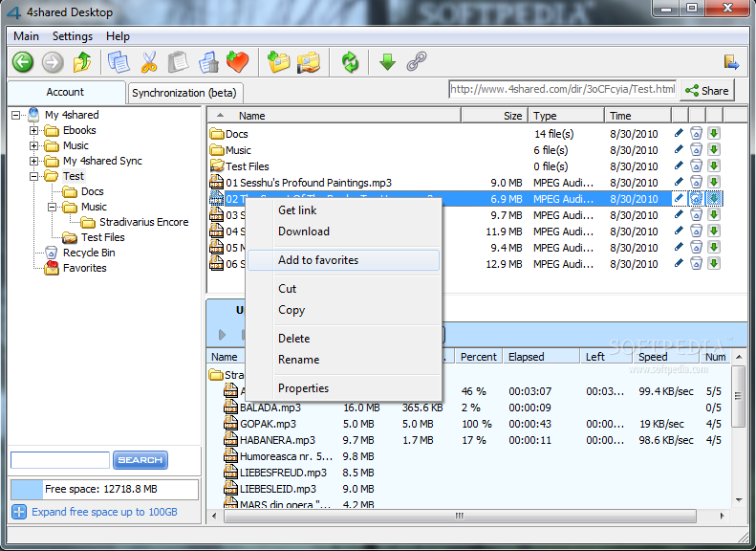Click the scissors Cut icon in toolbar
Viewport: 756px width, 551px height.
pyautogui.click(x=149, y=63)
